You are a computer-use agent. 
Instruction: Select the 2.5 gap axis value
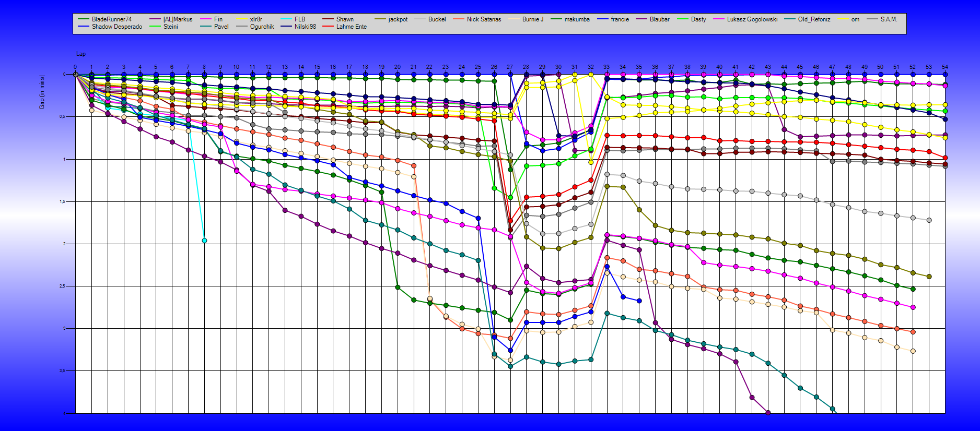(x=62, y=286)
